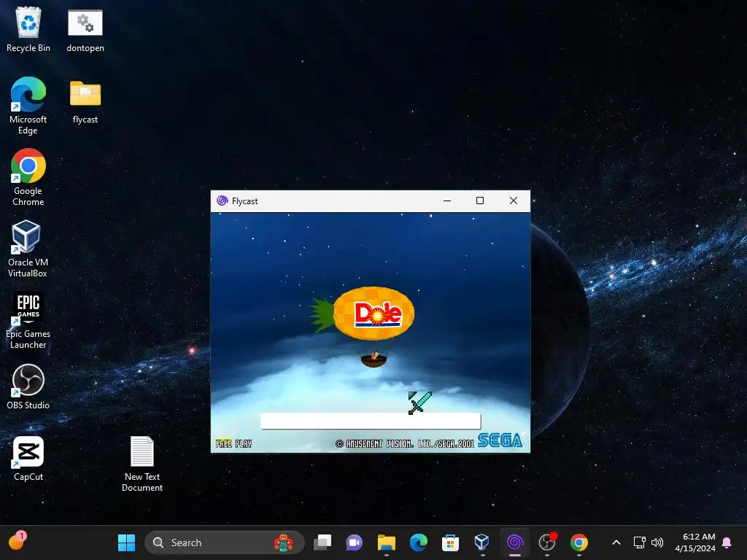This screenshot has width=747, height=560.
Task: Select the Google Chrome desktop shortcut
Action: 28,177
